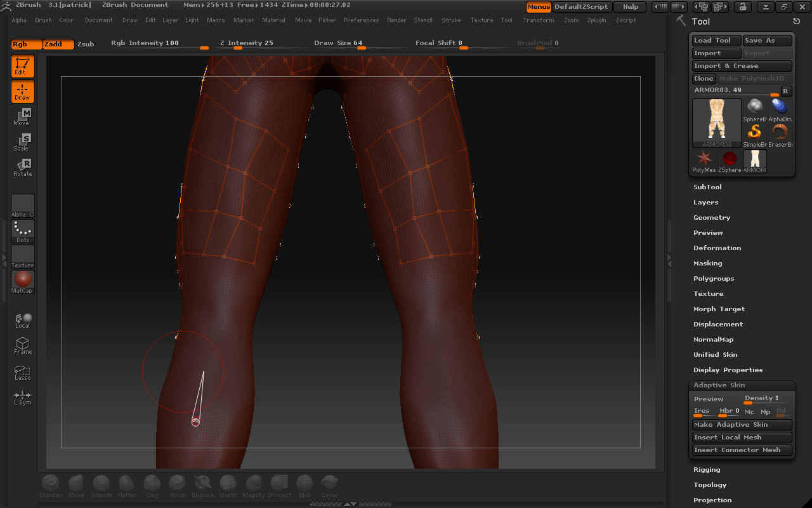Choose the Clay brush at bottom shelf
Image resolution: width=812 pixels, height=508 pixels.
(152, 486)
